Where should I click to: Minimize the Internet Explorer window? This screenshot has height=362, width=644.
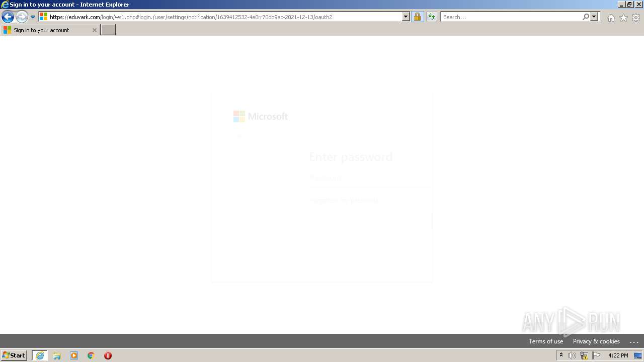click(x=622, y=5)
